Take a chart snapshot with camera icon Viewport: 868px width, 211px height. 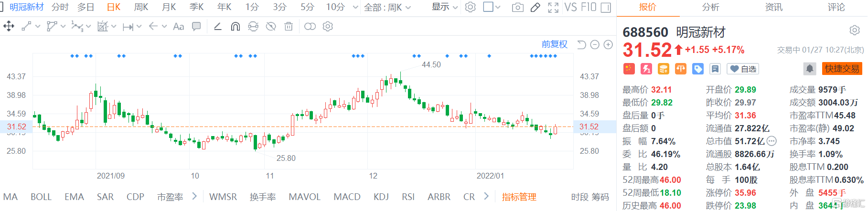point(518,7)
